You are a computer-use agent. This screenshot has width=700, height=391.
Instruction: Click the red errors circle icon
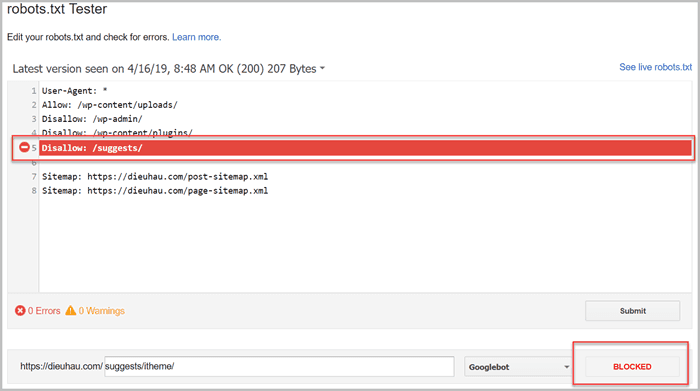coord(20,310)
